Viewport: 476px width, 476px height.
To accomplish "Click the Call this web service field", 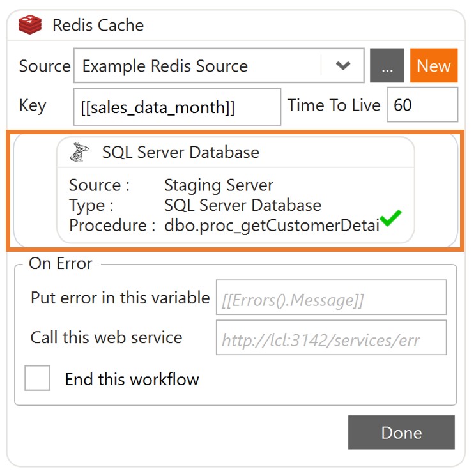I will pyautogui.click(x=331, y=337).
